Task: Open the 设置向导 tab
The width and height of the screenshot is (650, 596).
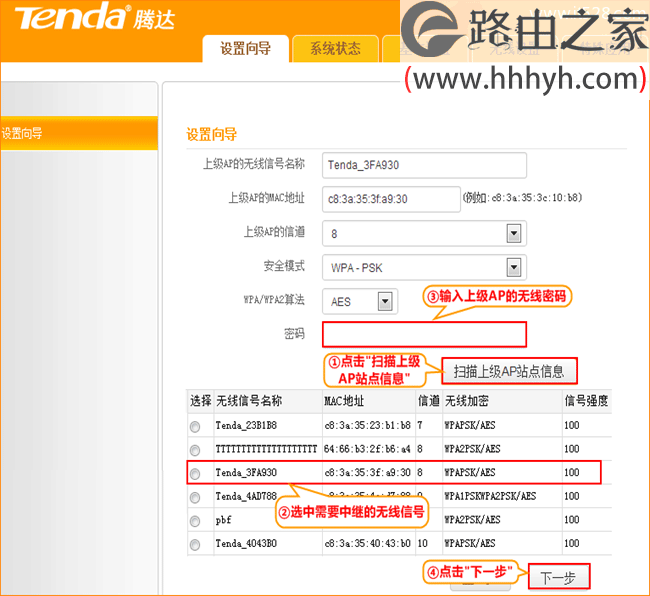Action: (245, 48)
